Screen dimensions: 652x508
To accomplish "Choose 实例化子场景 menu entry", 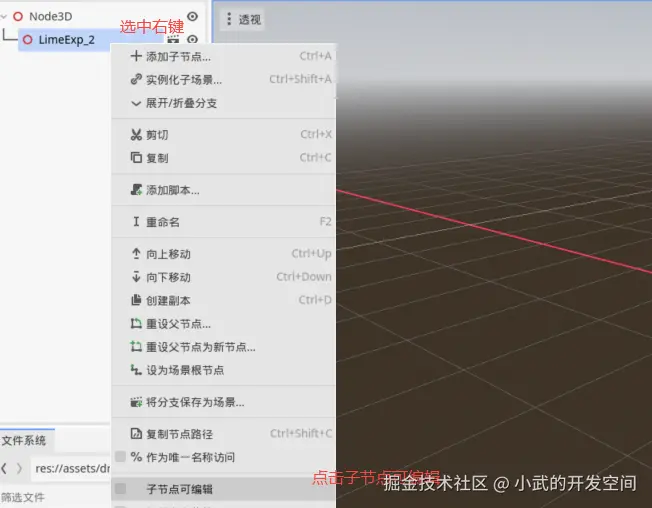I will pos(223,79).
